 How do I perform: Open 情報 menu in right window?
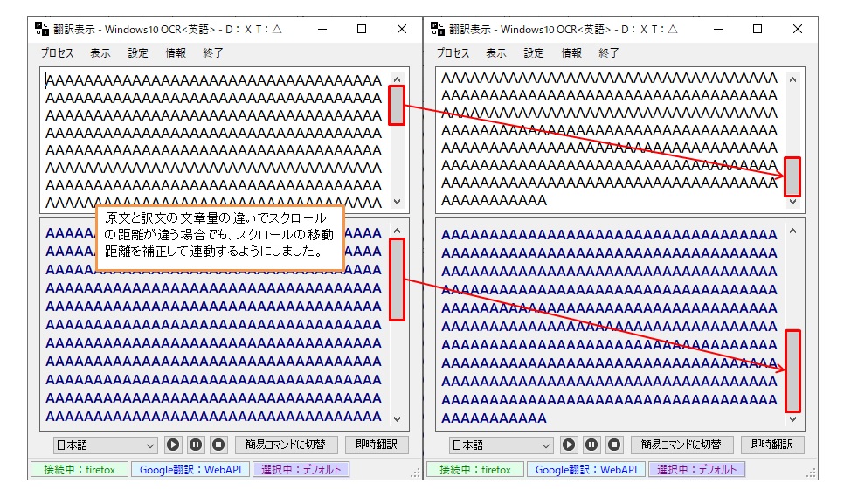click(x=571, y=52)
